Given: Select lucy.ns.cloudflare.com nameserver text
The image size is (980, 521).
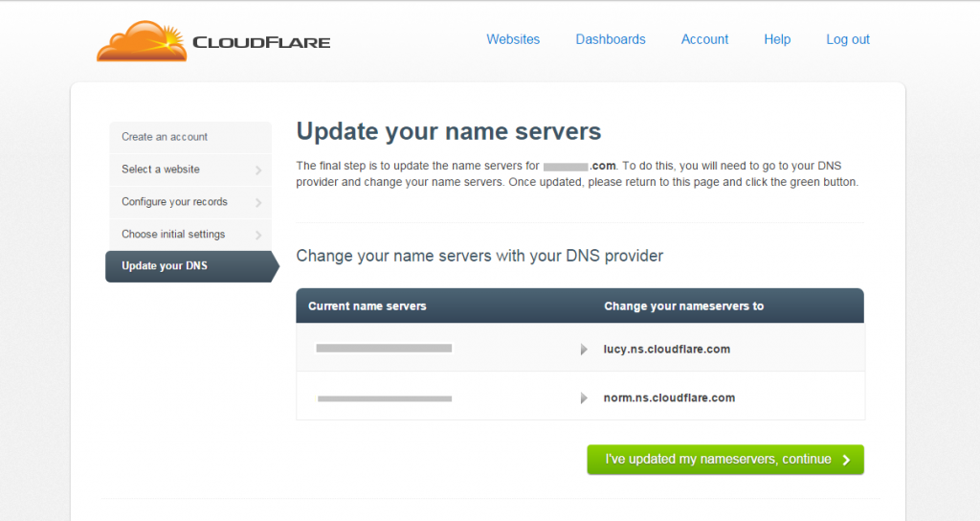Looking at the screenshot, I should (666, 349).
